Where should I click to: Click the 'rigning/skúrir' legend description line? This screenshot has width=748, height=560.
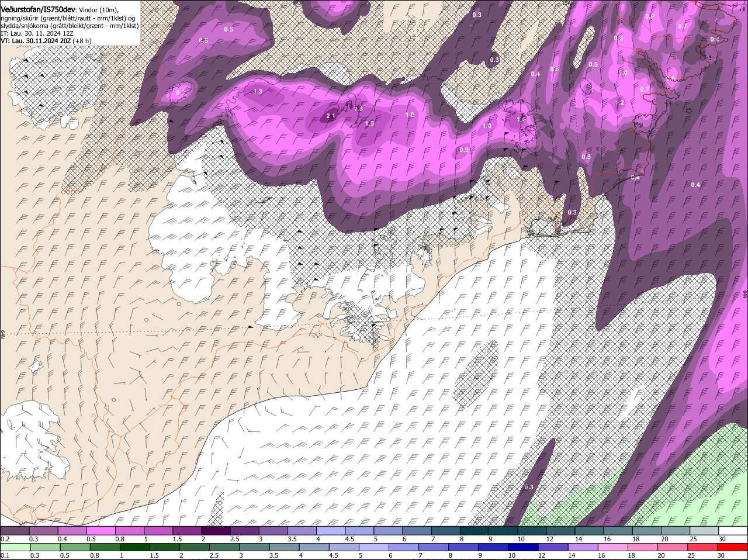(68, 18)
